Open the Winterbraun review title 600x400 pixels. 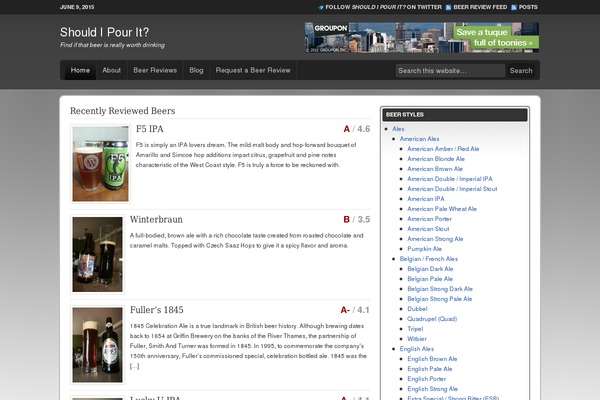tap(156, 219)
